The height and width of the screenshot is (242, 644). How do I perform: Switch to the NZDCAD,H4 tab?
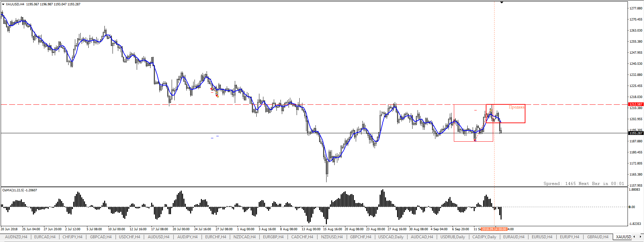(244, 237)
